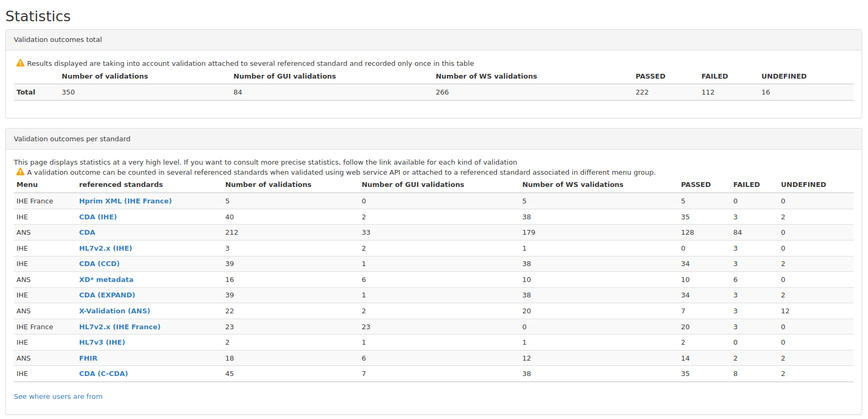Open the CDA (EXPAND) link
This screenshot has width=868, height=419.
(x=107, y=295)
